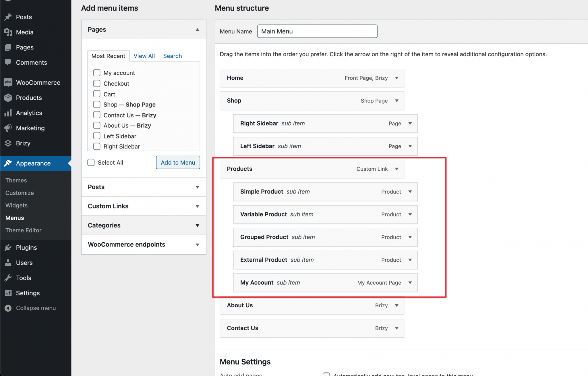Open Plugins via the plug icon
The height and width of the screenshot is (376, 588).
[x=8, y=248]
